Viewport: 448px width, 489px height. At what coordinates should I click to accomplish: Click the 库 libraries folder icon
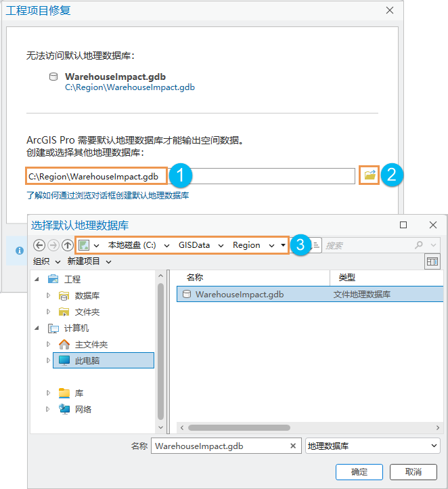click(64, 393)
